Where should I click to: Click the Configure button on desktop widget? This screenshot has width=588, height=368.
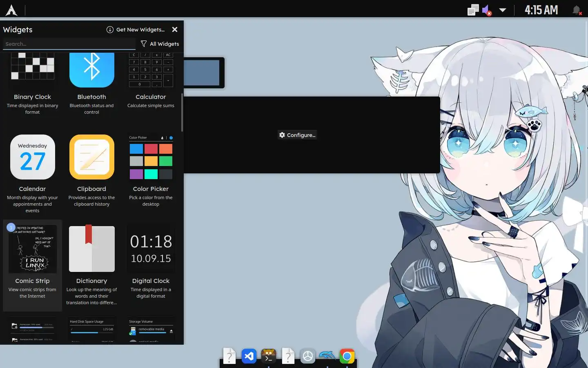pos(297,135)
